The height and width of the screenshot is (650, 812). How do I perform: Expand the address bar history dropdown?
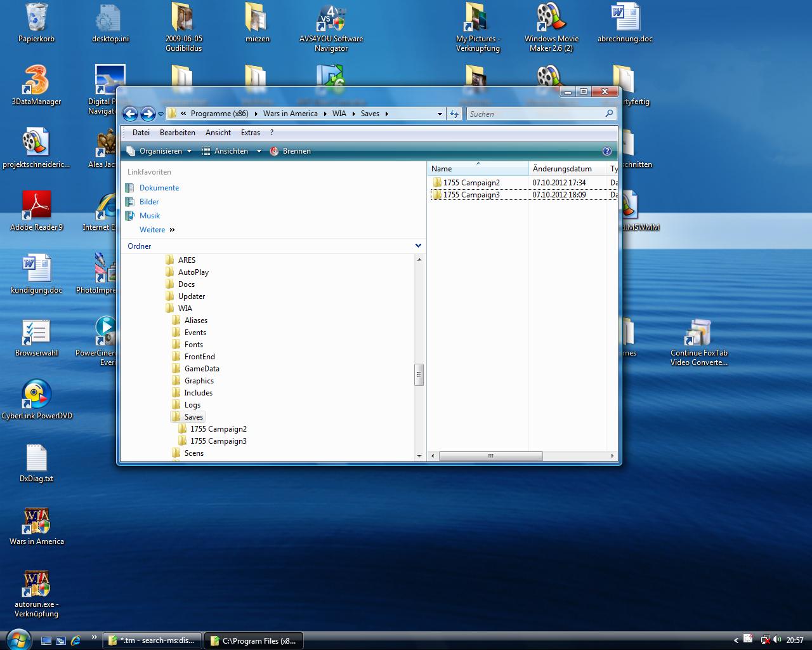(440, 114)
